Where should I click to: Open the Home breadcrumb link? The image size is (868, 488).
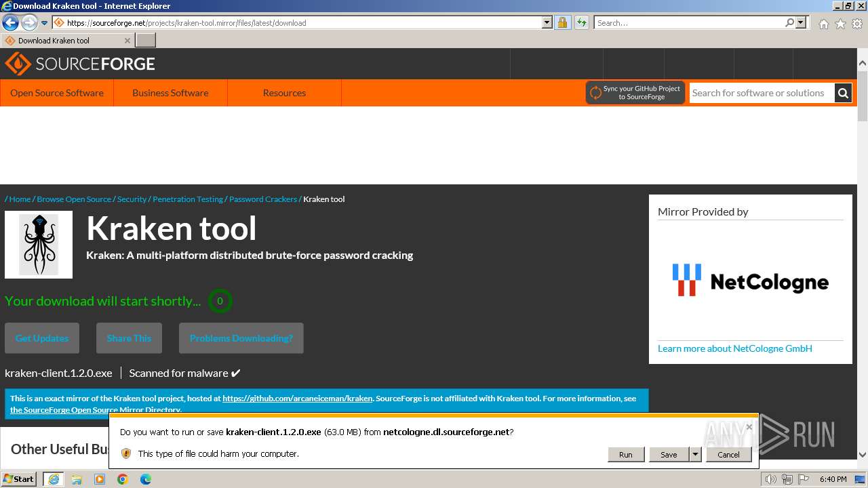20,199
